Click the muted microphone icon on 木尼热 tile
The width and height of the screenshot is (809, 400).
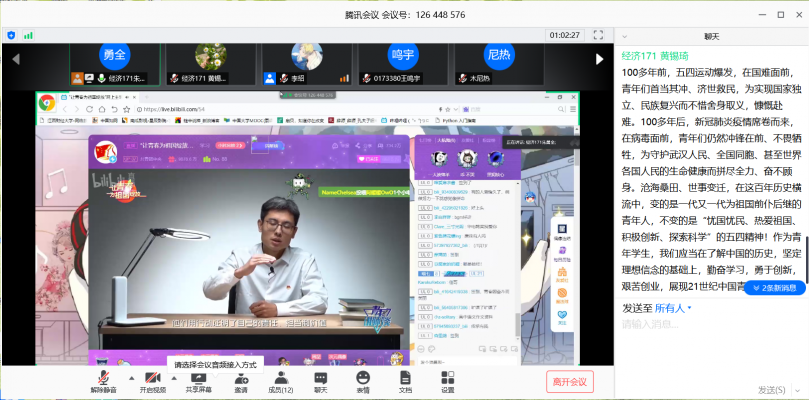click(x=463, y=78)
